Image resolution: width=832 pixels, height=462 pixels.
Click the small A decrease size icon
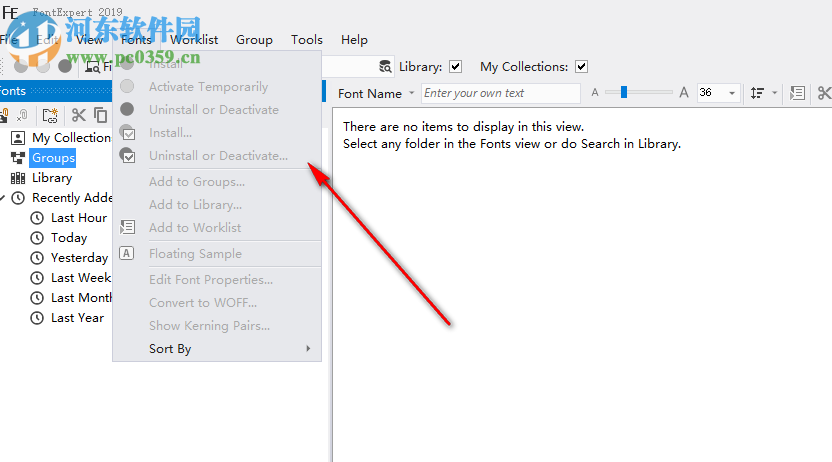[595, 93]
